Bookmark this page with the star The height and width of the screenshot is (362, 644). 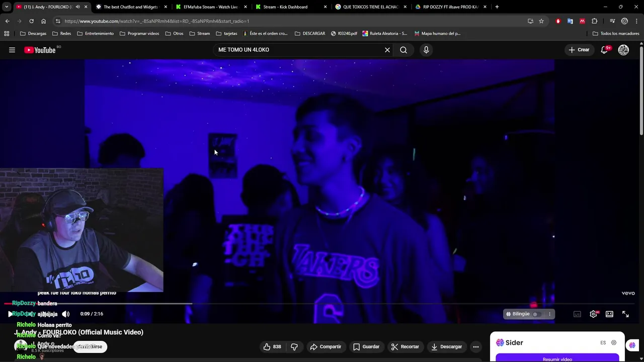click(x=541, y=21)
